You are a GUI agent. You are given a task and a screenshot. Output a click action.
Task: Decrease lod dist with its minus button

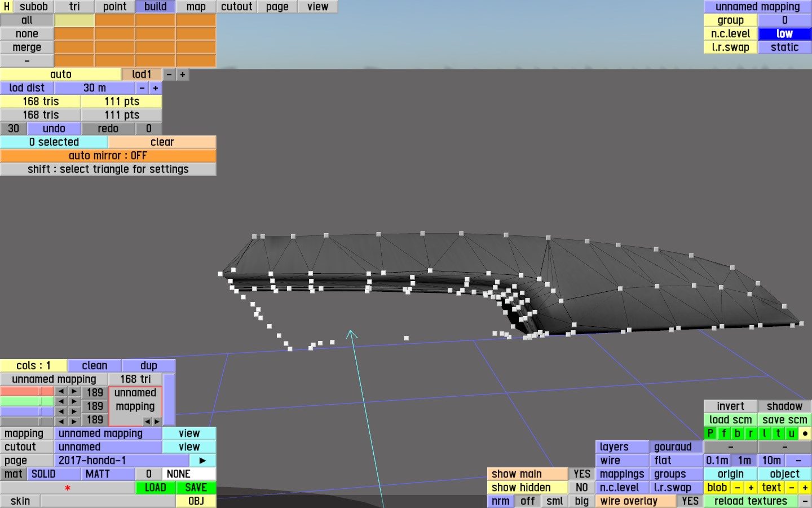[x=142, y=88]
